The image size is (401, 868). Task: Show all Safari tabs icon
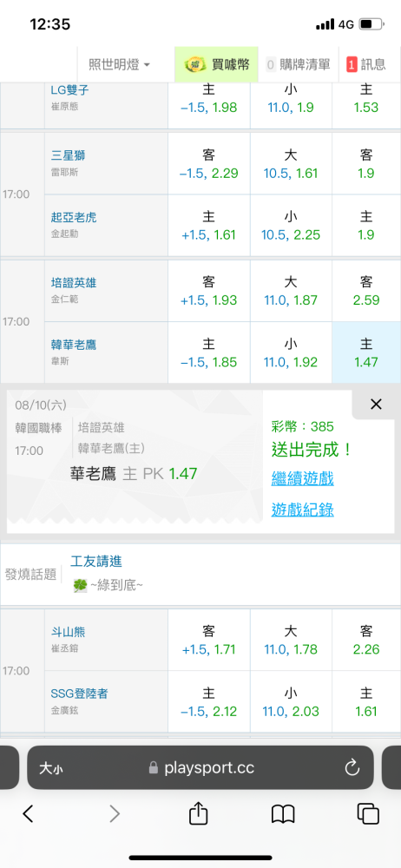[368, 813]
